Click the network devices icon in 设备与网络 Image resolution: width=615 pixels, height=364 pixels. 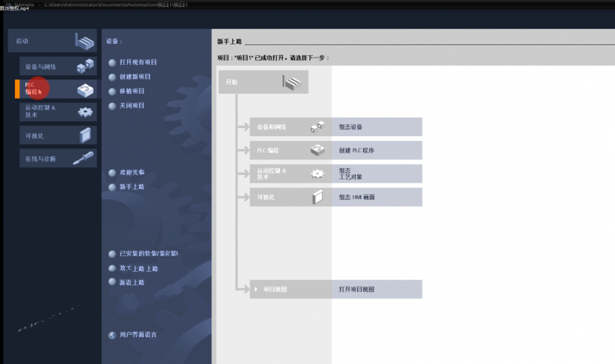85,66
